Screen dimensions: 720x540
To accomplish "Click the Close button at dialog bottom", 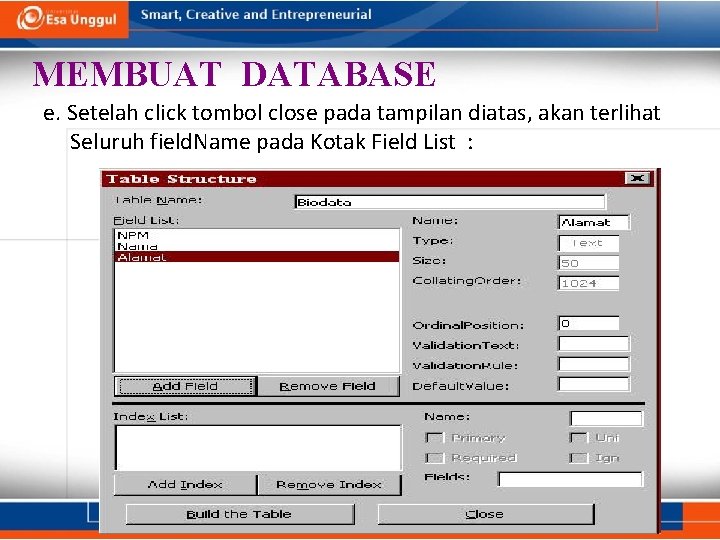I will tap(485, 514).
